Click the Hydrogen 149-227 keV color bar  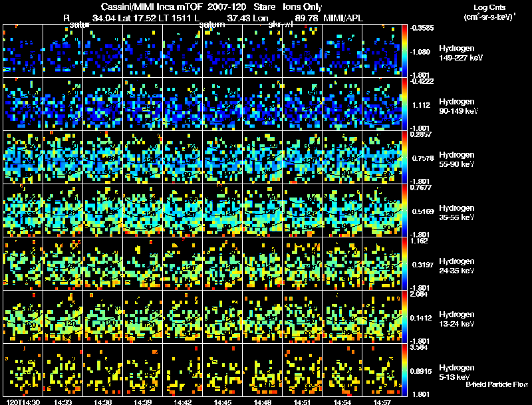404,51
